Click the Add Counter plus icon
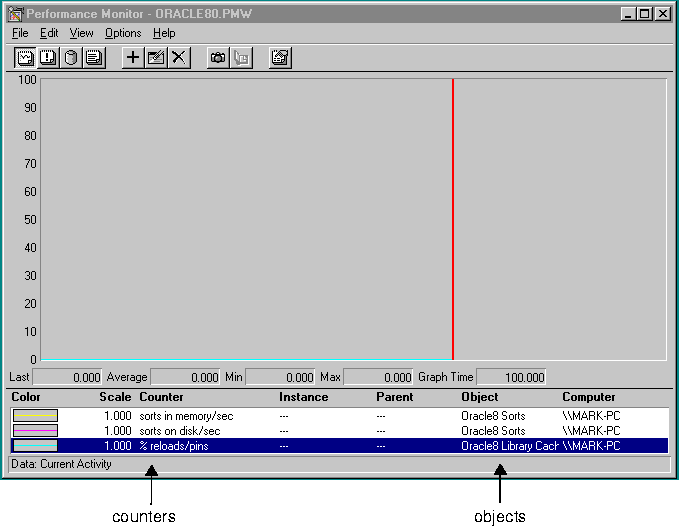Image resolution: width=679 pixels, height=526 pixels. click(x=133, y=58)
